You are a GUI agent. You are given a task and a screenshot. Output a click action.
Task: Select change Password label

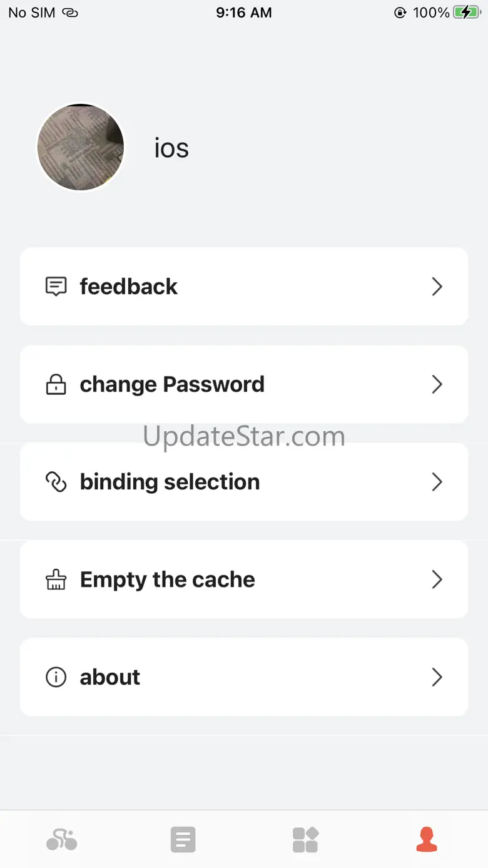(x=172, y=384)
